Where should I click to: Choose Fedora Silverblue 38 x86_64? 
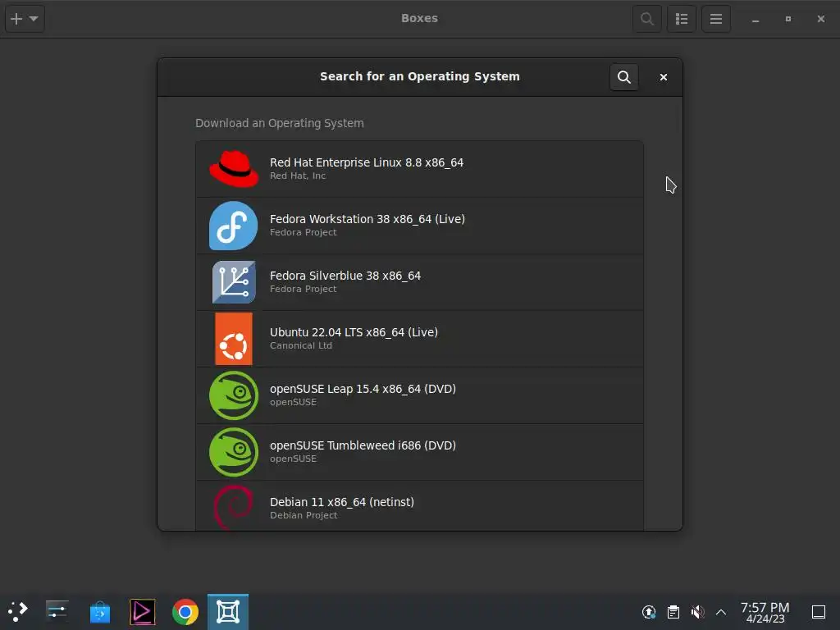(419, 282)
